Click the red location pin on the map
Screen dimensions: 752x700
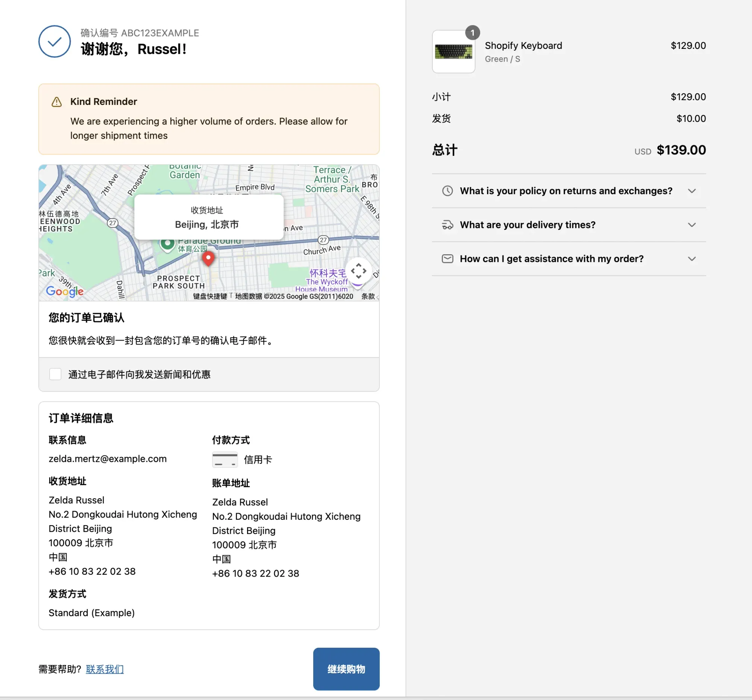click(208, 258)
